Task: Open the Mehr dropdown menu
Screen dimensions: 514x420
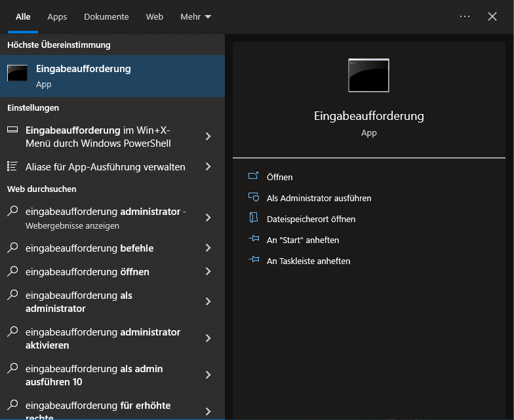Action: click(x=195, y=16)
